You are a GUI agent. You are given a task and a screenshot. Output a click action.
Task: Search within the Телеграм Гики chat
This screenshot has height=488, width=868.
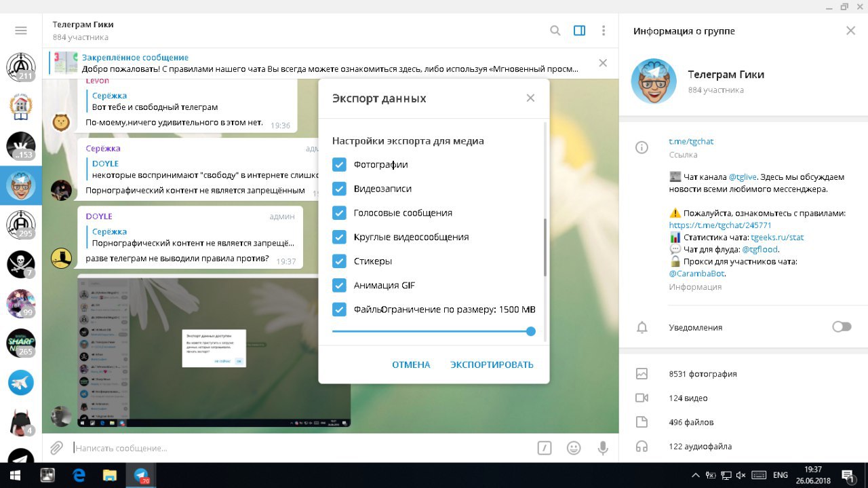[555, 31]
